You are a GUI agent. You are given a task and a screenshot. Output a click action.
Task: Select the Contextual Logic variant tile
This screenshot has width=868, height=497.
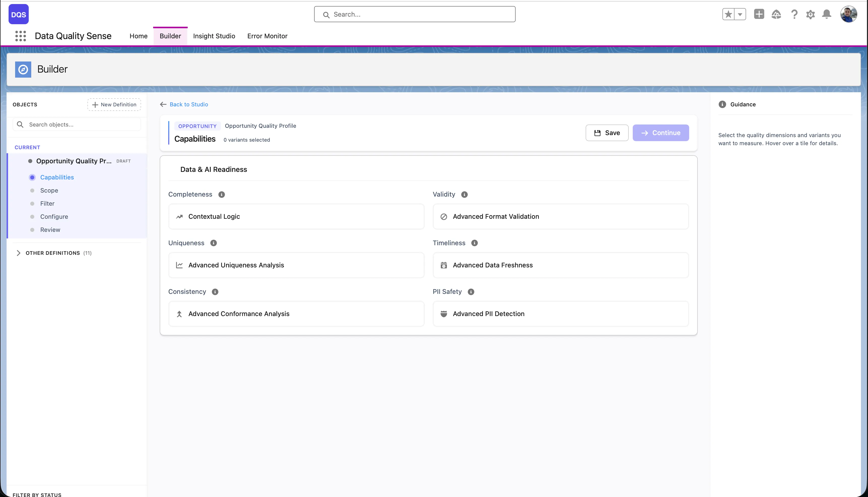[x=296, y=216]
